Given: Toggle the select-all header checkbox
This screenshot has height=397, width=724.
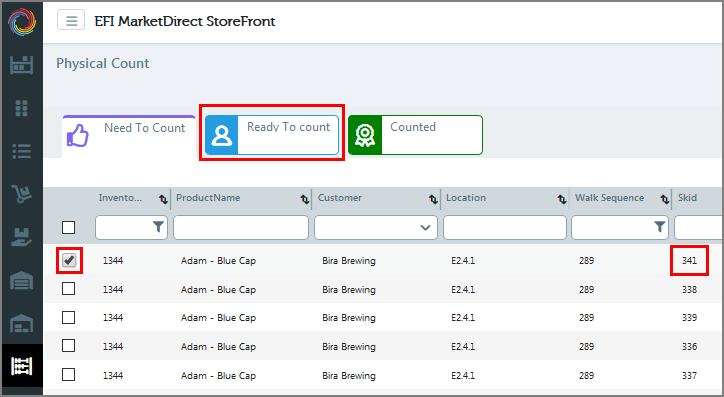Looking at the screenshot, I should (68, 227).
